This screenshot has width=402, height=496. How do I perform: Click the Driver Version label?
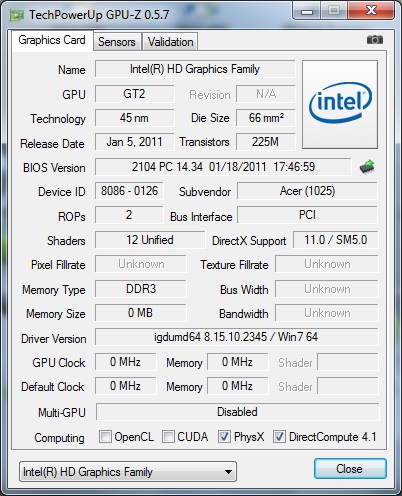pos(54,339)
